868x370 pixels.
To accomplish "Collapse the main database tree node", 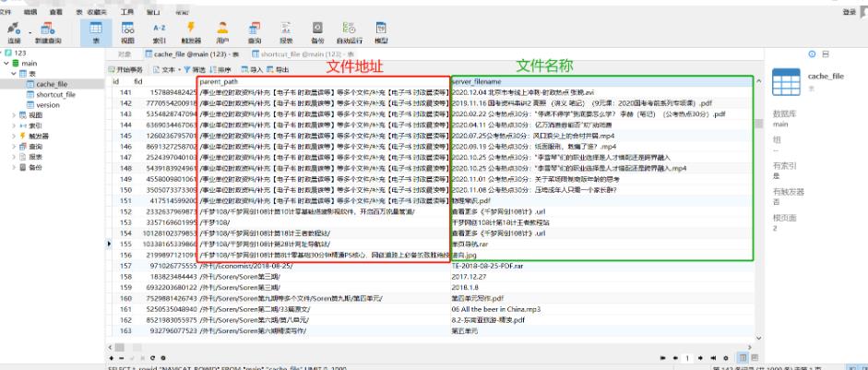I will tap(7, 65).
